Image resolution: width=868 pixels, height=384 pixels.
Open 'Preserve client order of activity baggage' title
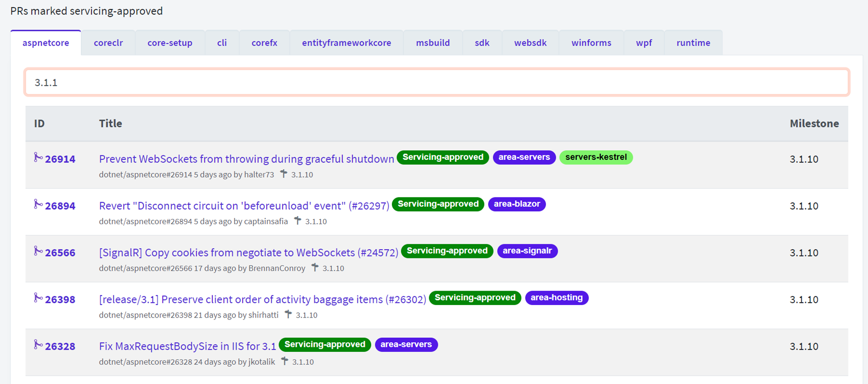coord(262,299)
